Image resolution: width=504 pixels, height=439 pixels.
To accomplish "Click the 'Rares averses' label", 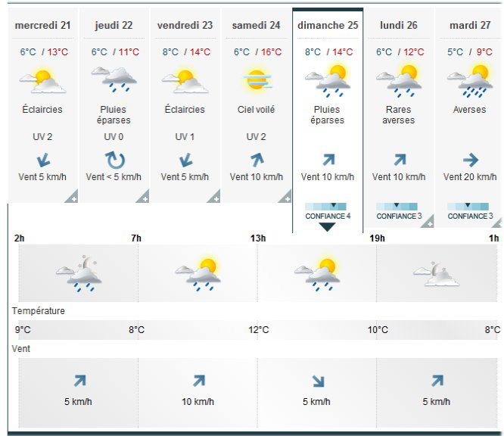I will (399, 115).
